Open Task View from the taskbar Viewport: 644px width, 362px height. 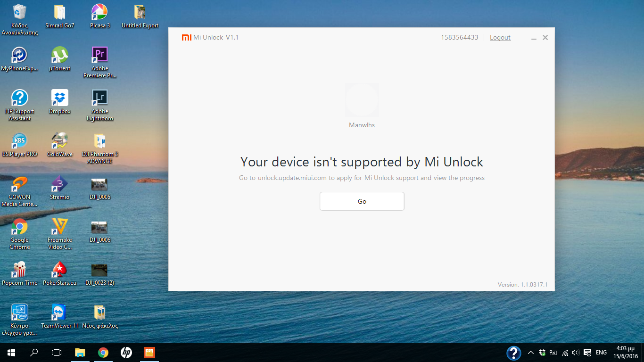tap(57, 353)
